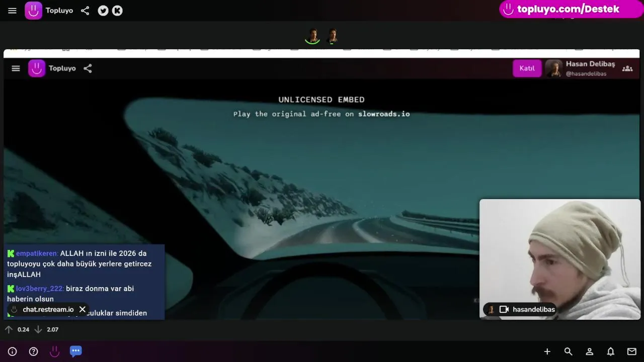644x362 pixels.
Task: Click the 0.24 upload speed value
Action: (23, 329)
